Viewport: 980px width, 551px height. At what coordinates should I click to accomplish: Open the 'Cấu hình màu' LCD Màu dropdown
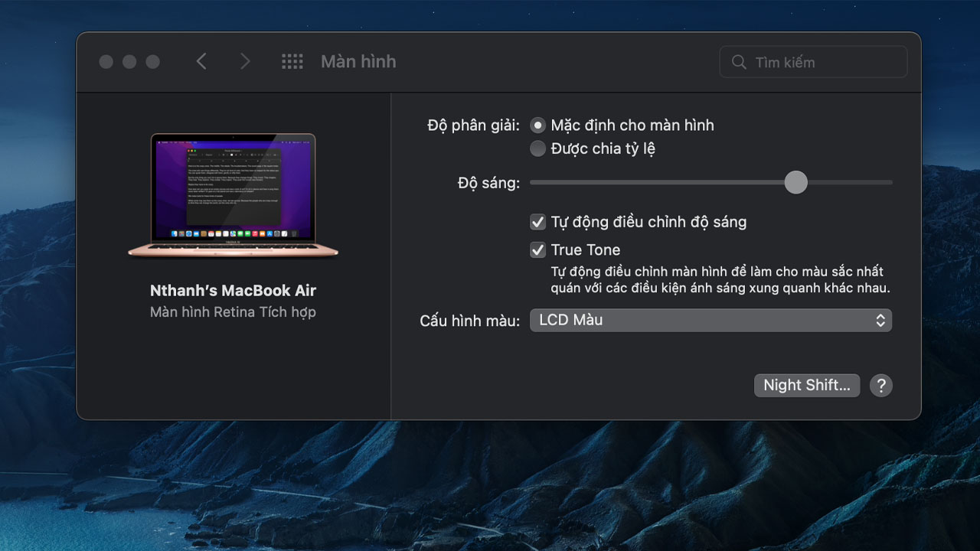coord(710,320)
